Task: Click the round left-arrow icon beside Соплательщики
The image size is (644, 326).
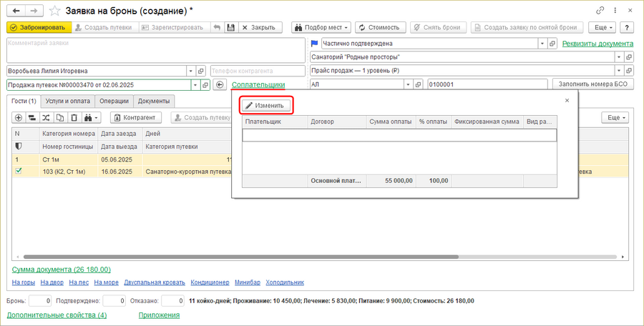Action: [x=220, y=84]
